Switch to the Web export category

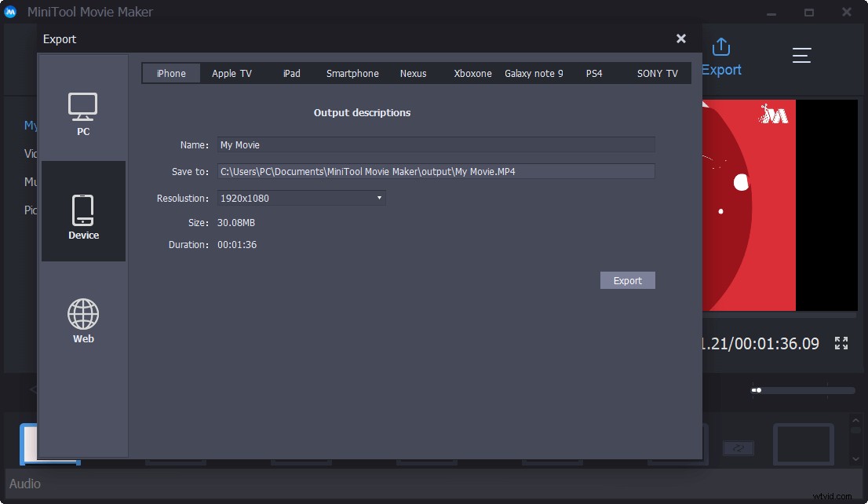(82, 318)
